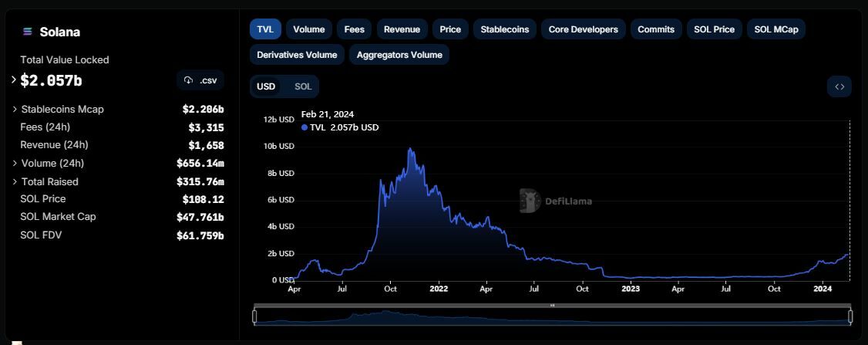Toggle the Commits chart series

pyautogui.click(x=656, y=29)
